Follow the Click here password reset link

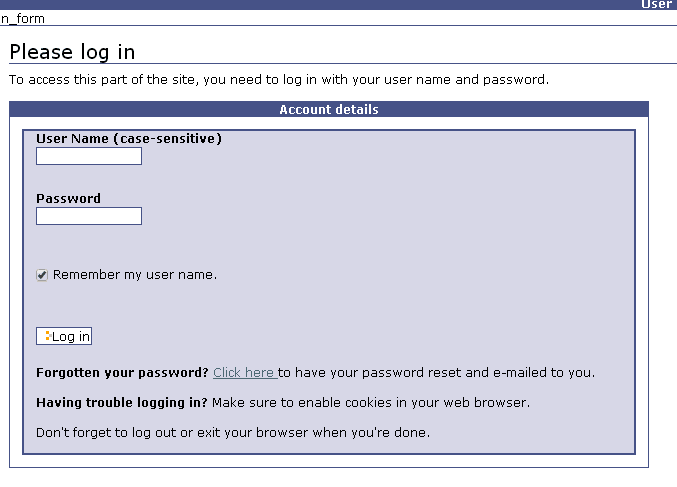tap(244, 373)
